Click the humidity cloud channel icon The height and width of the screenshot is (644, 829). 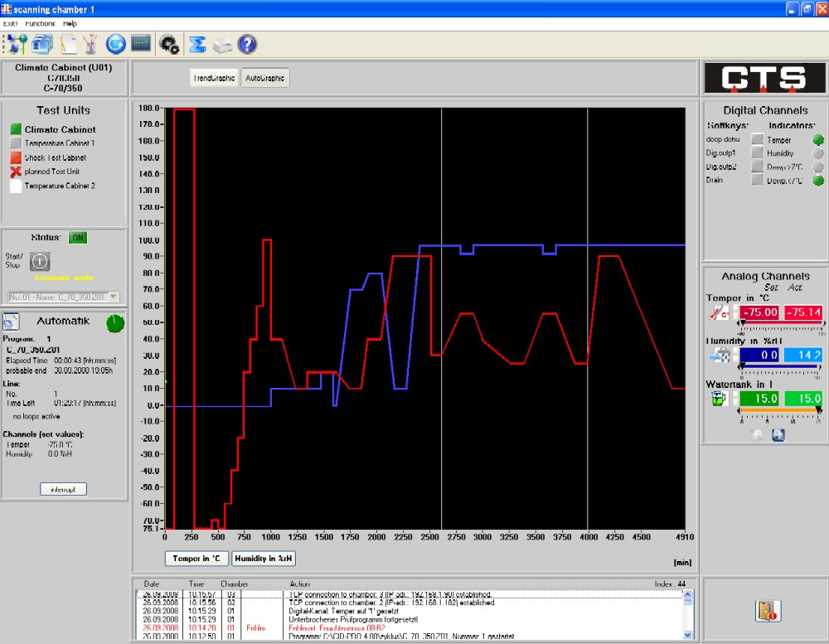(719, 356)
